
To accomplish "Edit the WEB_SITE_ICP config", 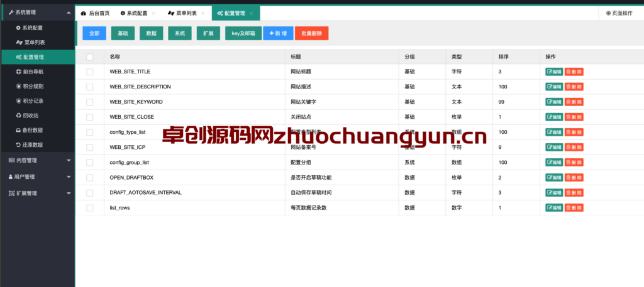I will (x=554, y=147).
